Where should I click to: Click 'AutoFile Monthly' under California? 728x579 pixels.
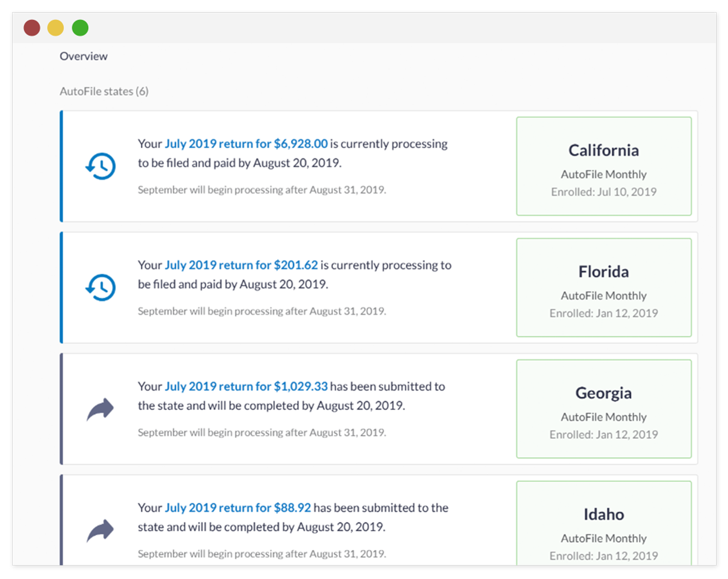pos(604,174)
